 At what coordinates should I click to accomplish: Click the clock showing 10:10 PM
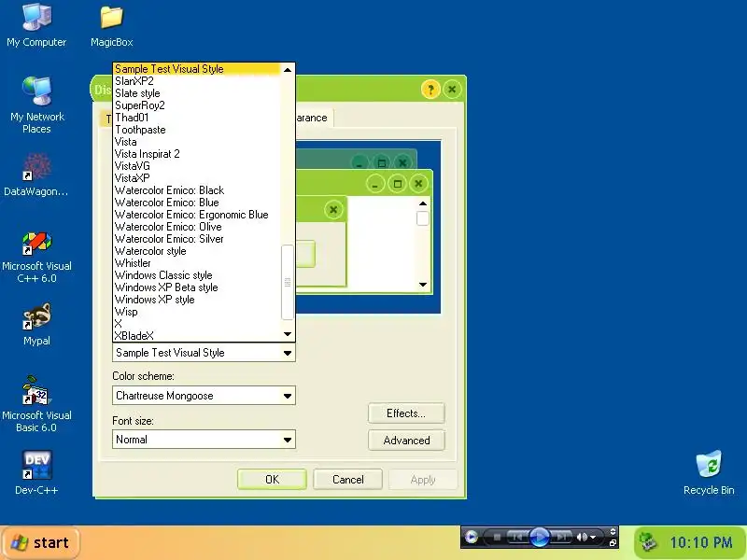[x=701, y=542]
